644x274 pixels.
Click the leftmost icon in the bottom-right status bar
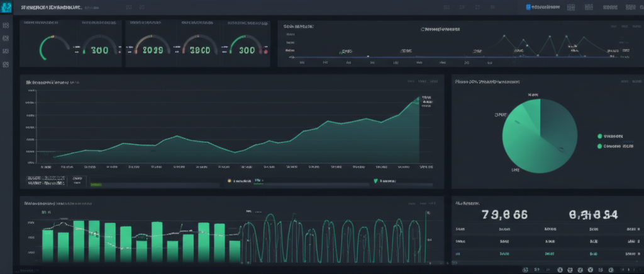(x=526, y=269)
